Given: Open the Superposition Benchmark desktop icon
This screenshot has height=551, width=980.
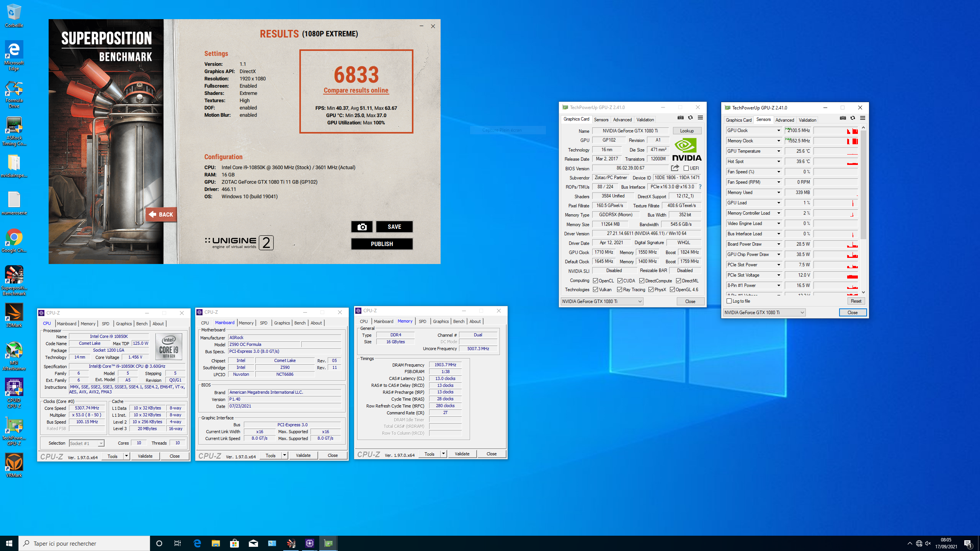Looking at the screenshot, I should click(x=14, y=280).
